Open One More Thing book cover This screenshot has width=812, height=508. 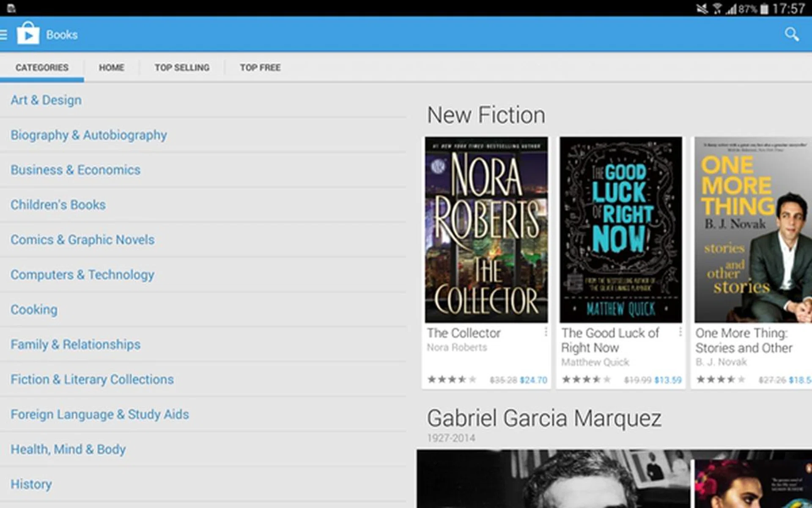[753, 229]
